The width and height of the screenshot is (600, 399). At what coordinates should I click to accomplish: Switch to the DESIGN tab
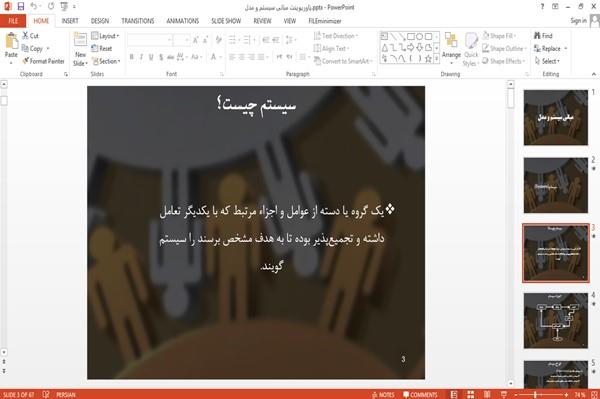click(100, 21)
